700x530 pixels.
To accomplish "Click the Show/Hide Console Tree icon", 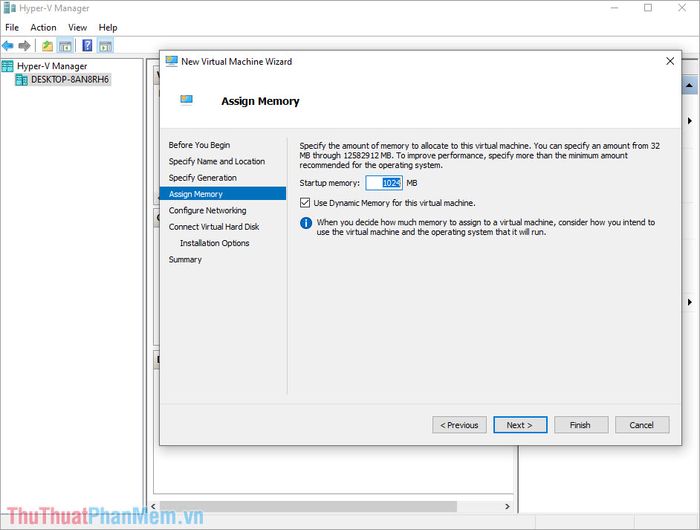I will pyautogui.click(x=65, y=46).
